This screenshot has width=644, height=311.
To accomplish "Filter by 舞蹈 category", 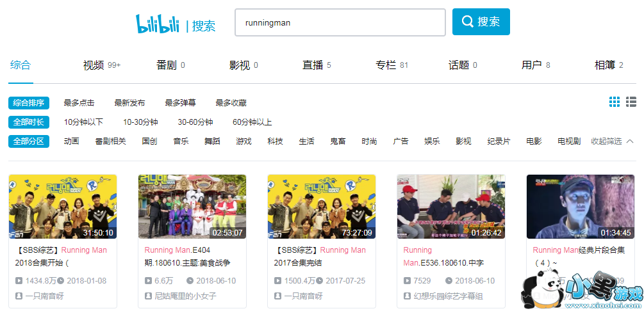I will pyautogui.click(x=212, y=141).
